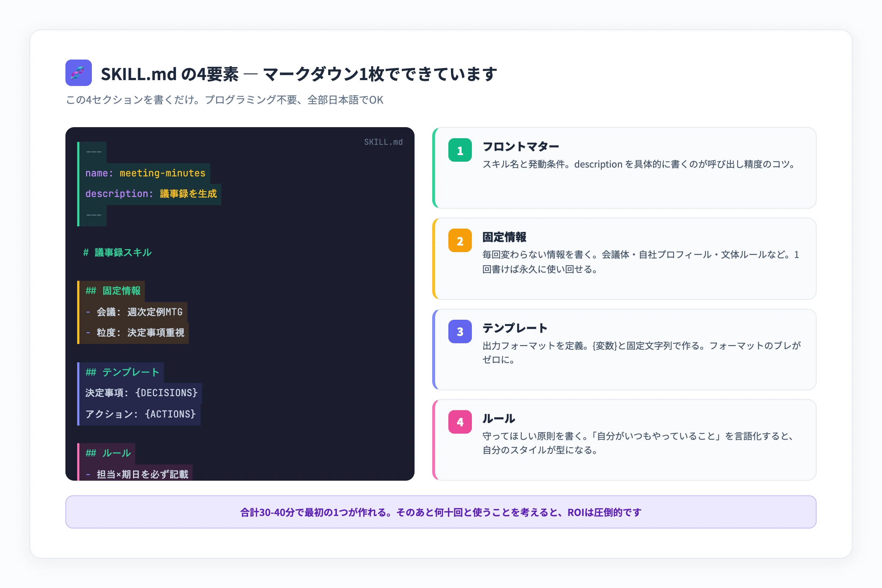Click the フロントマター description about スキル名と発動条件
The height and width of the screenshot is (588, 882).
point(639,164)
